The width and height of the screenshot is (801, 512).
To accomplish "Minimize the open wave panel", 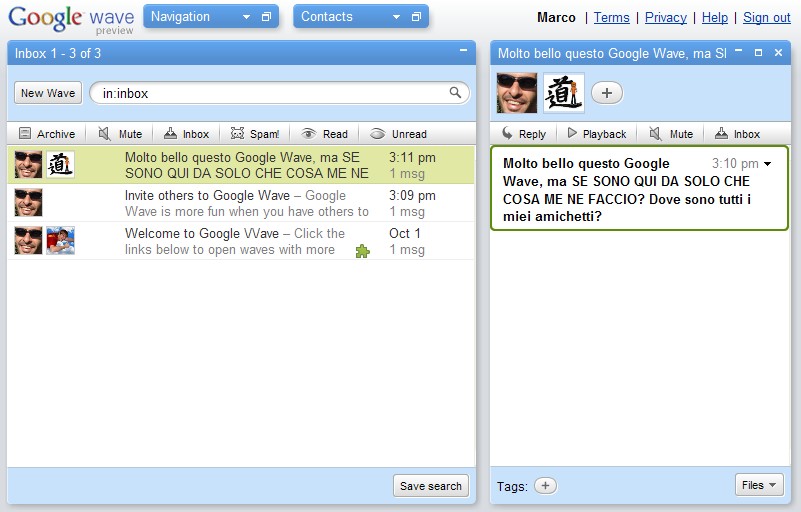I will point(738,51).
